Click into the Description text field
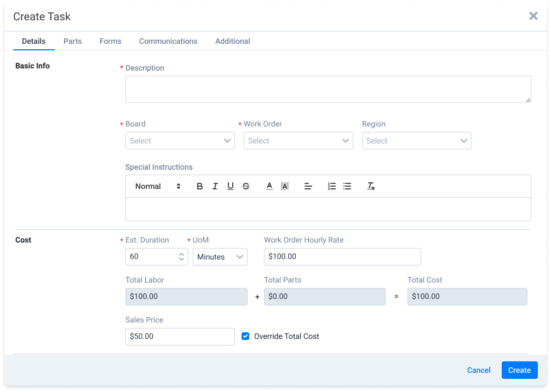551x392 pixels. (x=328, y=89)
